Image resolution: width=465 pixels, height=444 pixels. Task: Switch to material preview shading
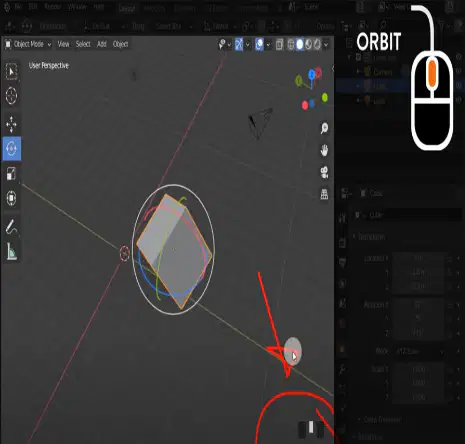coord(309,44)
